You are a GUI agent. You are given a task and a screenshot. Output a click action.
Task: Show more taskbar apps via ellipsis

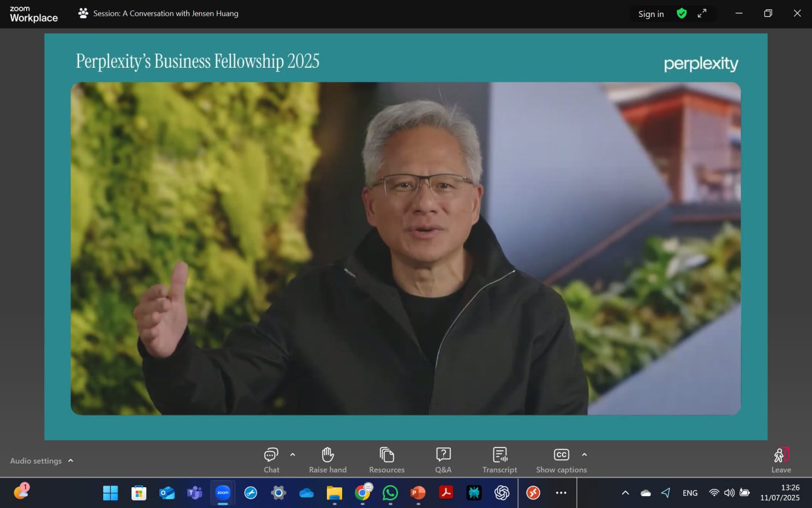[561, 493]
